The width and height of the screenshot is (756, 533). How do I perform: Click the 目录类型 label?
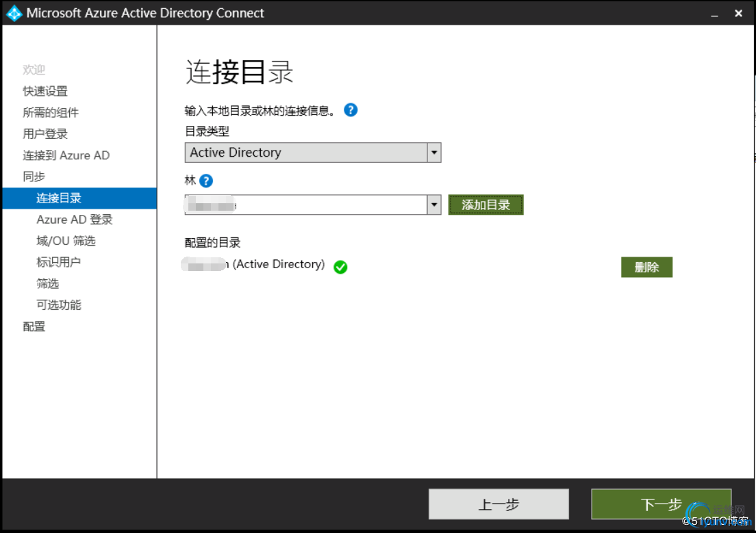pyautogui.click(x=207, y=131)
